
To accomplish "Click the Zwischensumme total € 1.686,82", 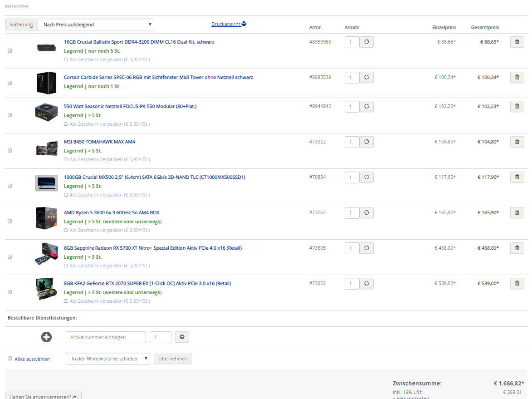I will 509,383.
